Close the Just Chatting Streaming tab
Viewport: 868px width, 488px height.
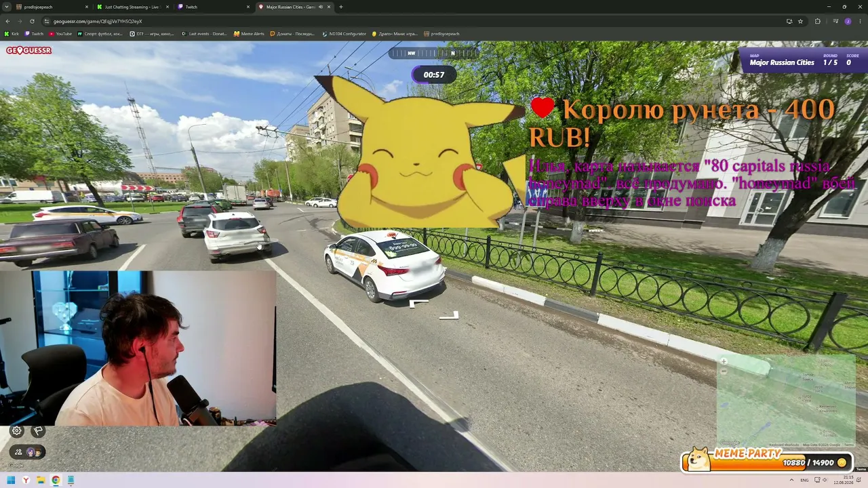[167, 7]
